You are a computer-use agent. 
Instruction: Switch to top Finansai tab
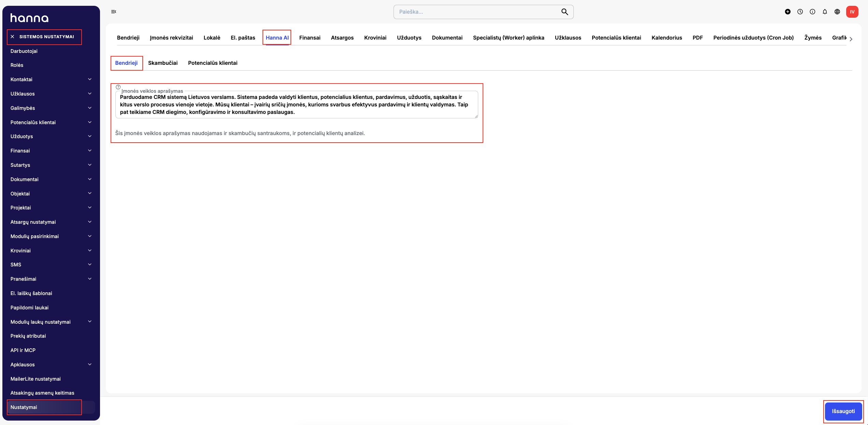click(310, 38)
